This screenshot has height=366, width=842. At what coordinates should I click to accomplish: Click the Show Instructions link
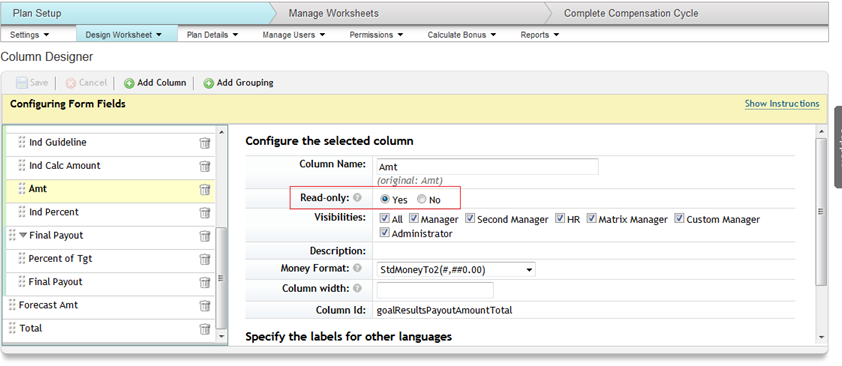[x=782, y=104]
